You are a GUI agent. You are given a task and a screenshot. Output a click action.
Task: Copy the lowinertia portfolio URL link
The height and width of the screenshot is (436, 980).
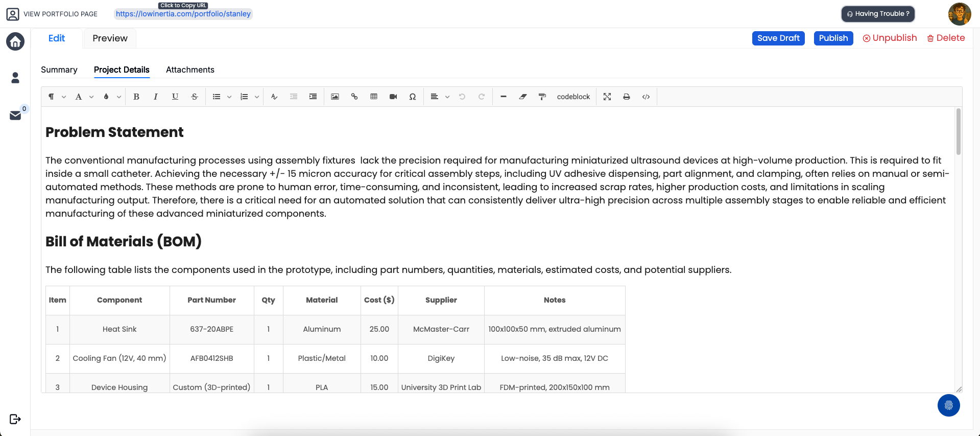pyautogui.click(x=183, y=14)
